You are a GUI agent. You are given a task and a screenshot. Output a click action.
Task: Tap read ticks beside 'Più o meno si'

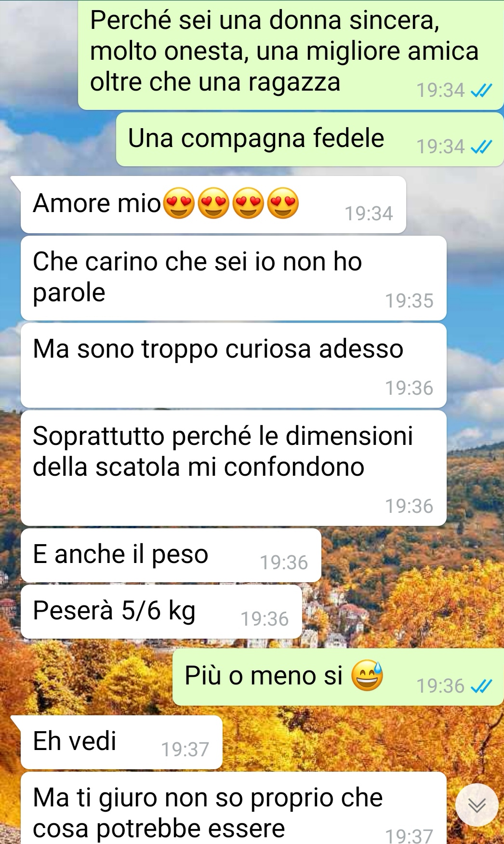pos(481,686)
